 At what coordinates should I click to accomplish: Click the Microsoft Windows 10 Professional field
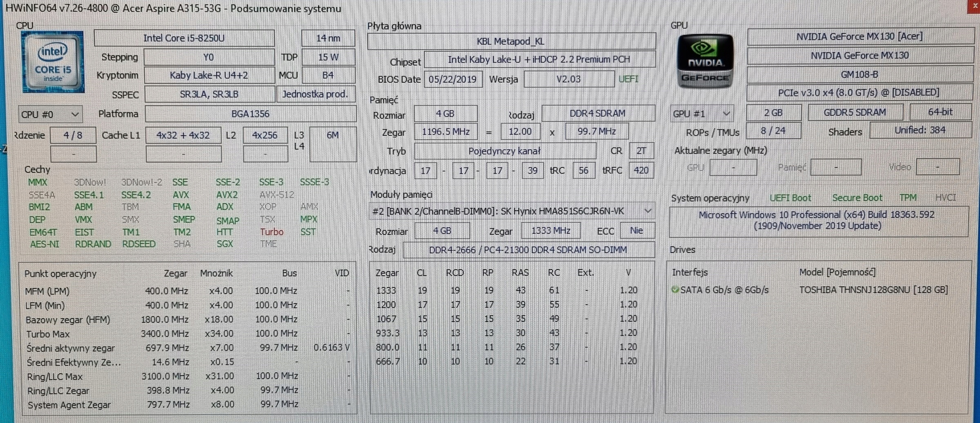pos(819,221)
